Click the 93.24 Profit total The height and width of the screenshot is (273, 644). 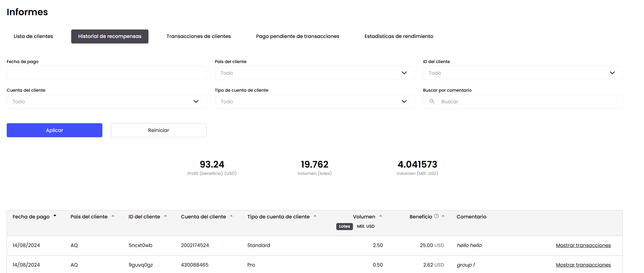tap(212, 164)
